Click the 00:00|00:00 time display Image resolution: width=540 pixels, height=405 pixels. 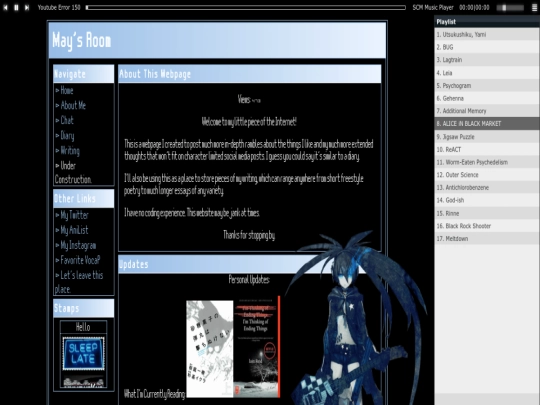coord(474,7)
